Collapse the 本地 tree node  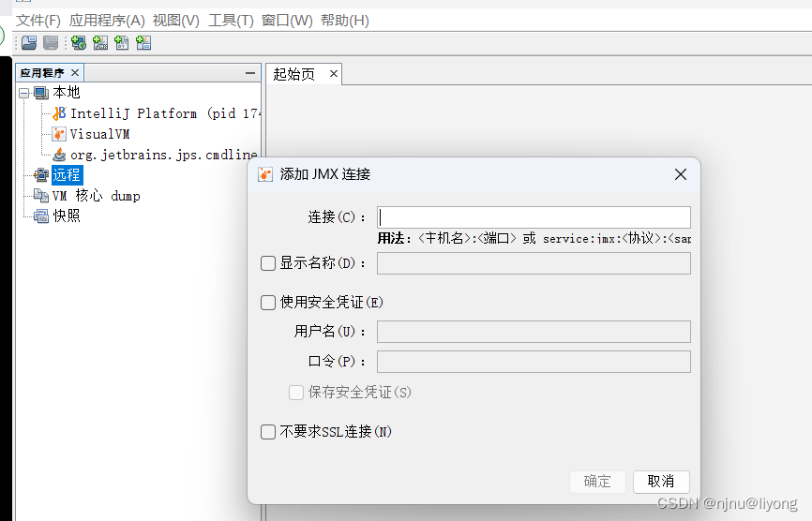tap(23, 93)
